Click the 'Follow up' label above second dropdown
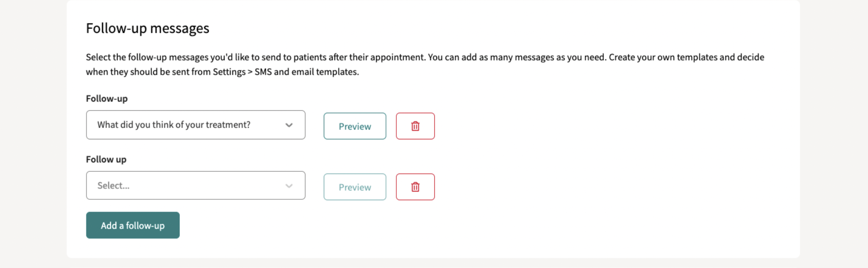This screenshot has height=268, width=868. [106, 159]
